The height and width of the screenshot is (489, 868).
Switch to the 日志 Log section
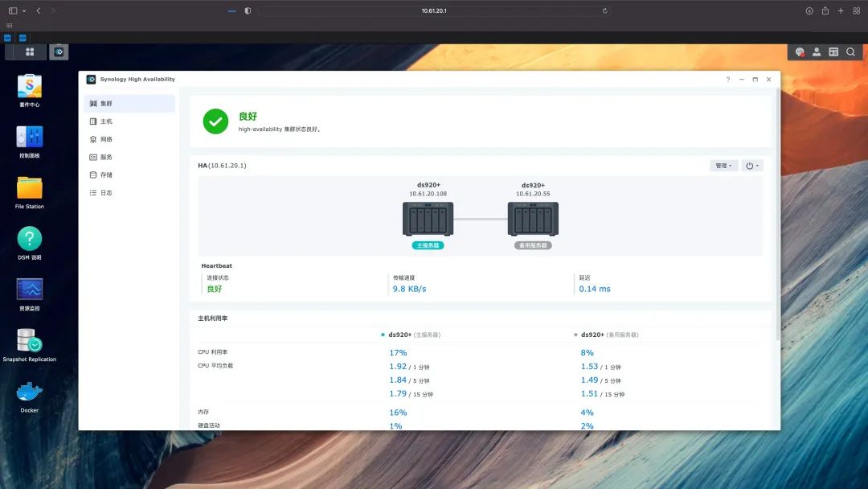(129, 193)
